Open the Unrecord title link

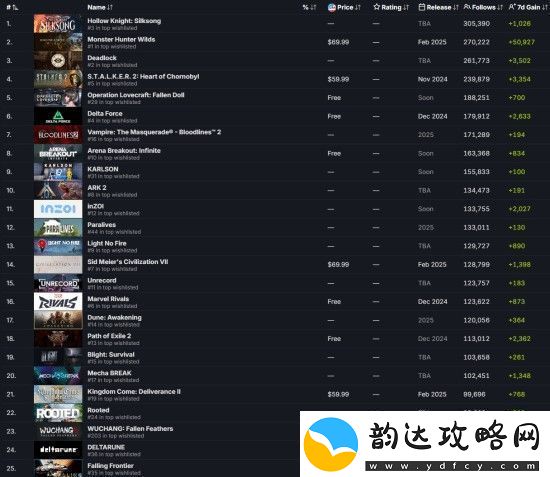(102, 280)
